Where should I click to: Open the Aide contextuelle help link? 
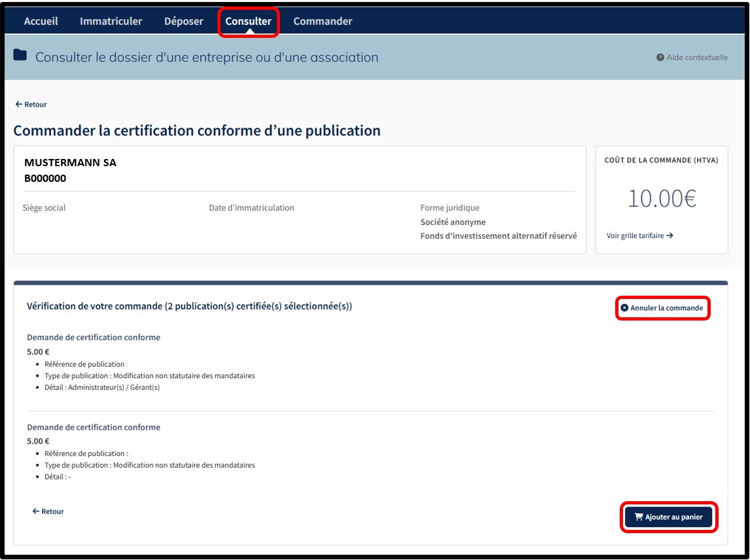point(696,58)
